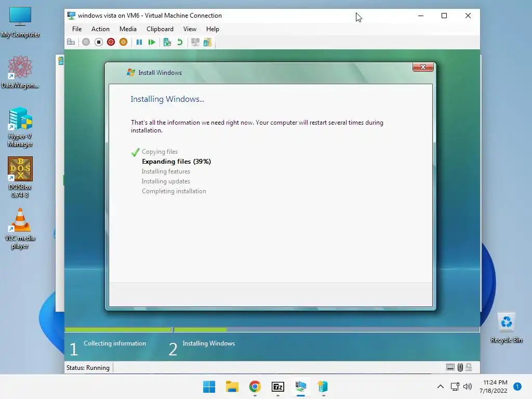Open 7-Zip from the taskbar

pos(278,387)
